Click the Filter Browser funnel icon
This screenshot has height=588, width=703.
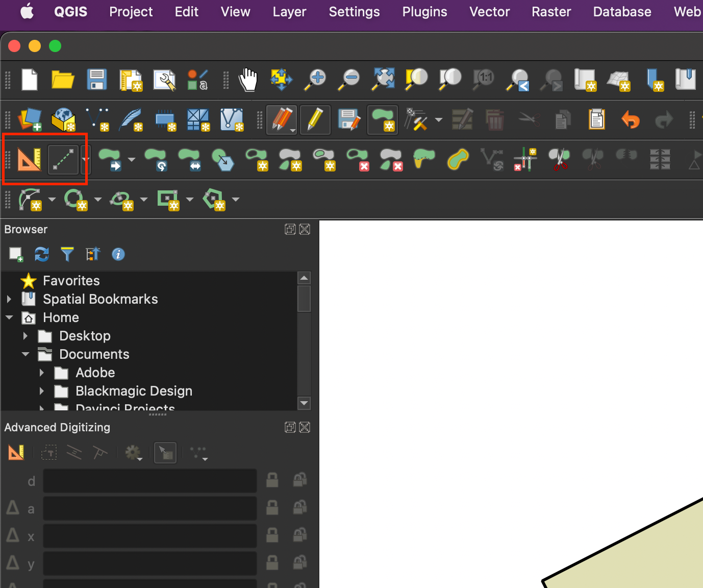[67, 254]
